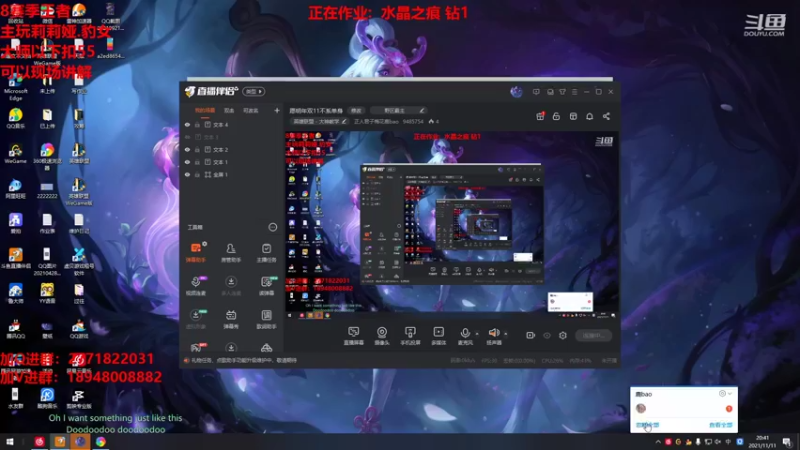800x450 pixels.
Task: Click the stop streaming button
Action: (x=594, y=335)
